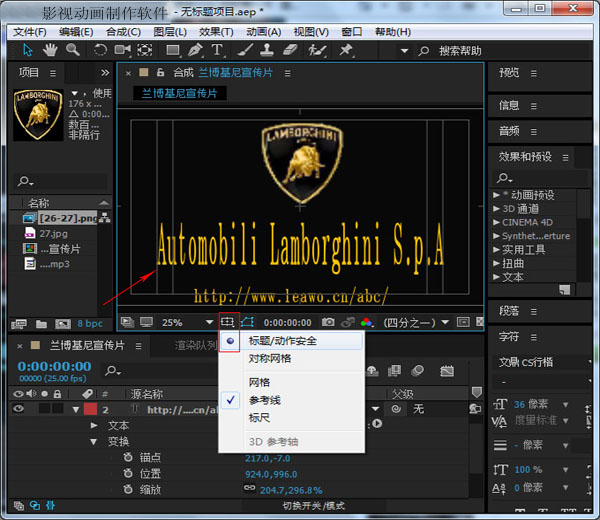
Task: Open the 动画(A) menu
Action: 264,32
